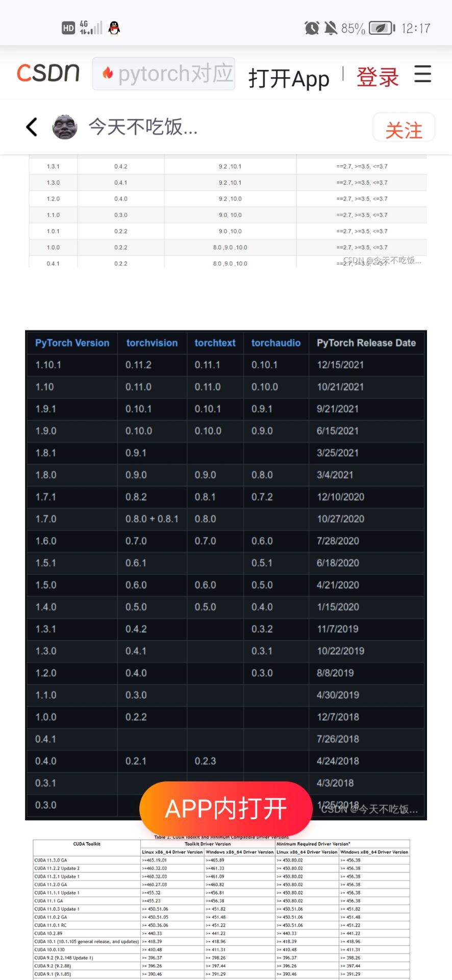Select the PyTorch Release Date header
Image resolution: width=452 pixels, height=980 pixels.
click(366, 343)
